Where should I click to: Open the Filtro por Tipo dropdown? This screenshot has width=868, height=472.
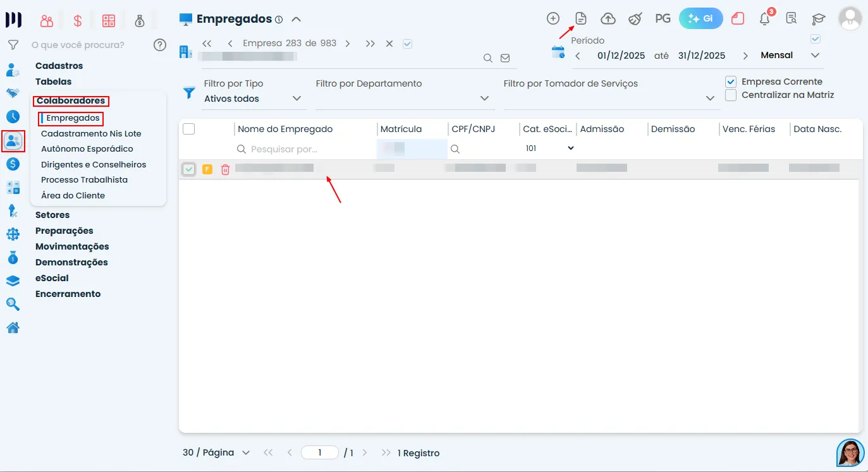(253, 99)
